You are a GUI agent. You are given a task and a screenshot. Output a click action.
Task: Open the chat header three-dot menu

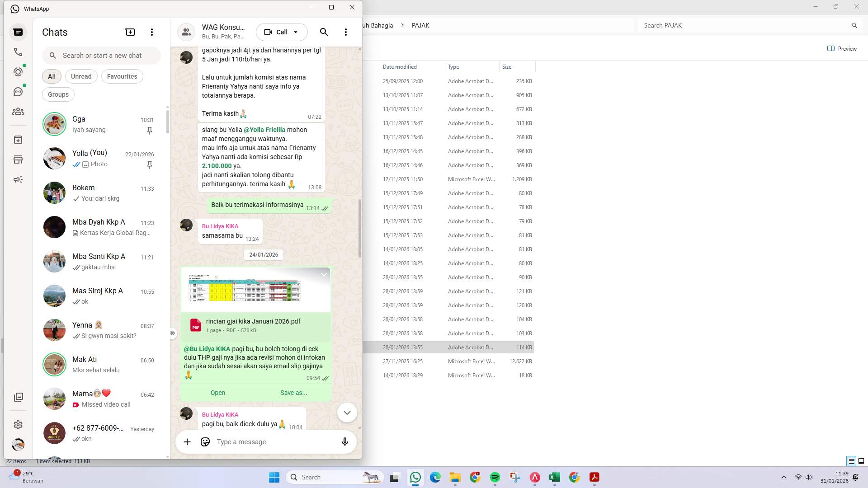coord(346,32)
